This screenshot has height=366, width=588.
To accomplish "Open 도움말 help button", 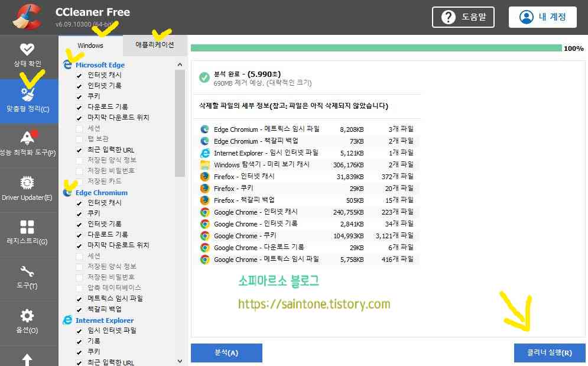I will tap(463, 17).
